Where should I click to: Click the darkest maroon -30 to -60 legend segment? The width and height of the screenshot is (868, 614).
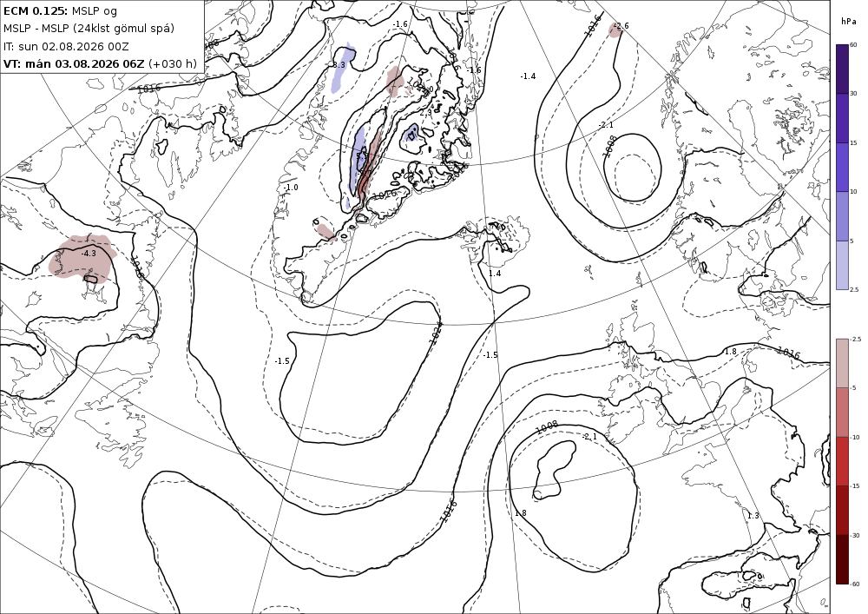click(x=842, y=559)
